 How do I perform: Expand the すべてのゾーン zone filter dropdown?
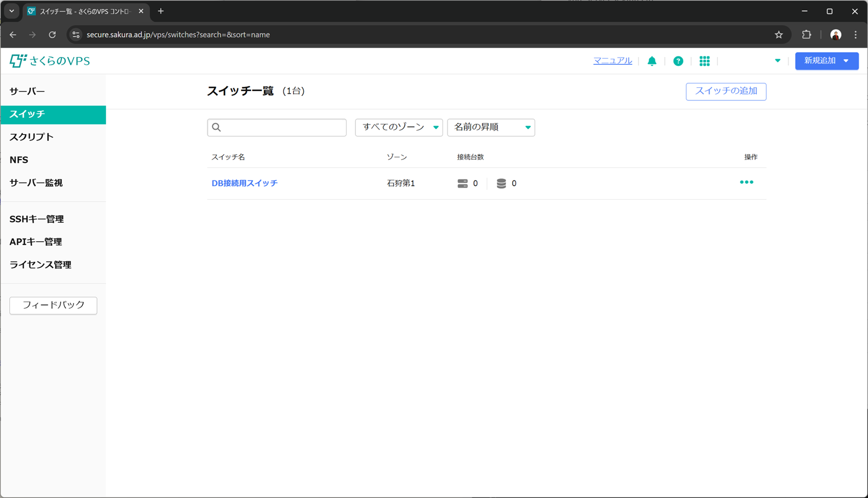399,127
